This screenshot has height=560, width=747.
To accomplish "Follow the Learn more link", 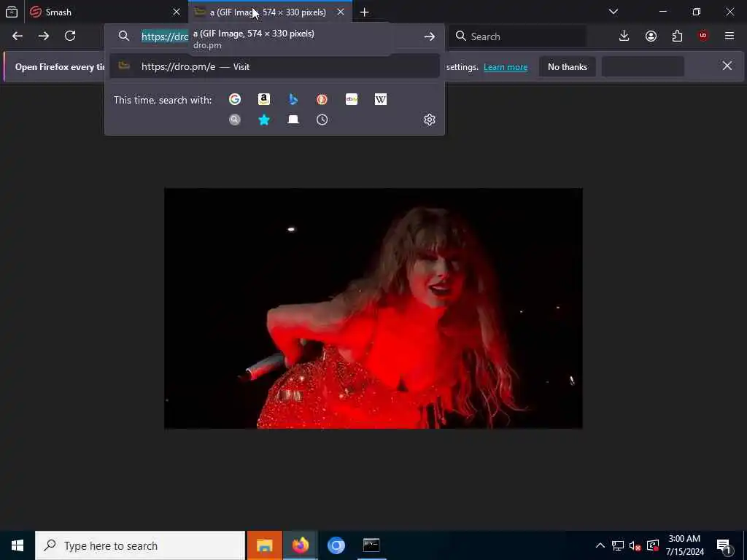I will [x=506, y=67].
